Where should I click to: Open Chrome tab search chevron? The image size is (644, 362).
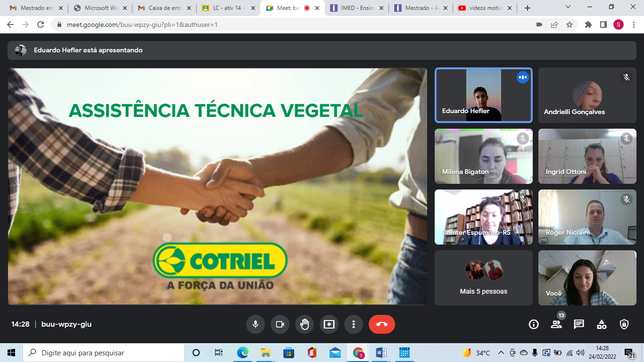coord(568,7)
